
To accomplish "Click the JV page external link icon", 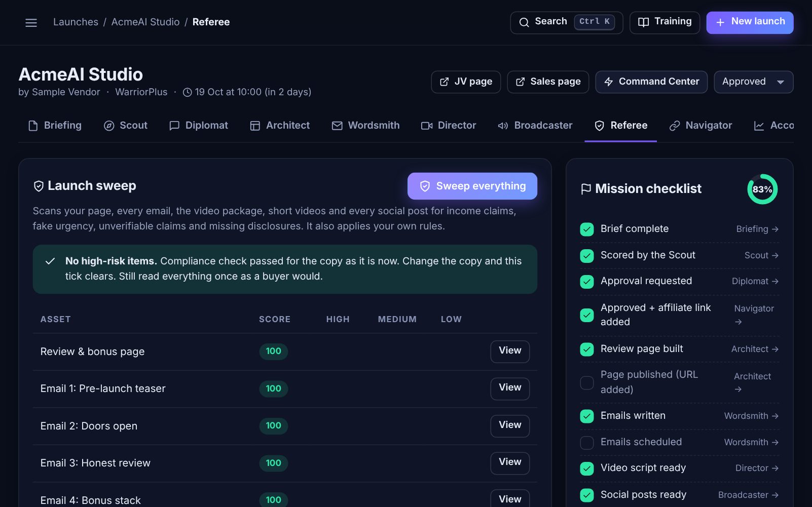I will (444, 82).
